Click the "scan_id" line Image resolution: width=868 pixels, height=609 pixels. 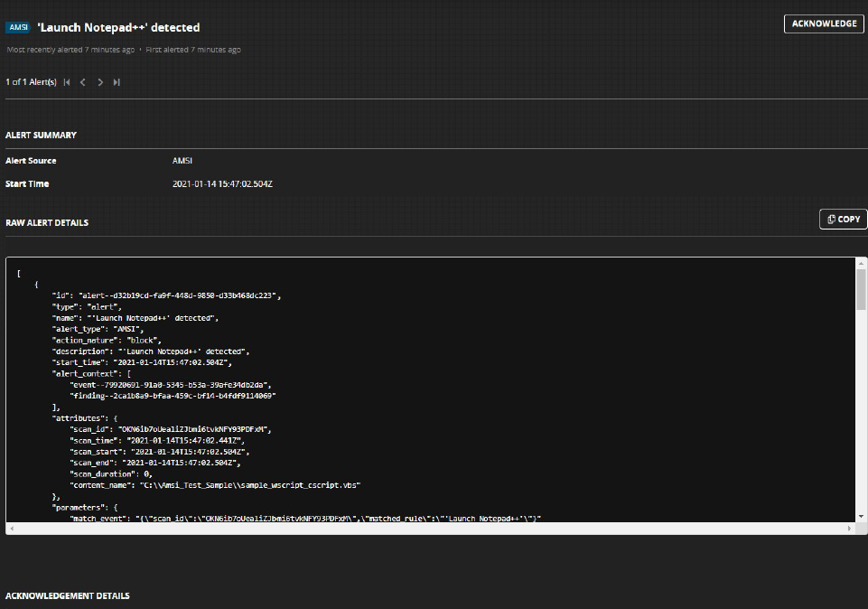point(171,429)
